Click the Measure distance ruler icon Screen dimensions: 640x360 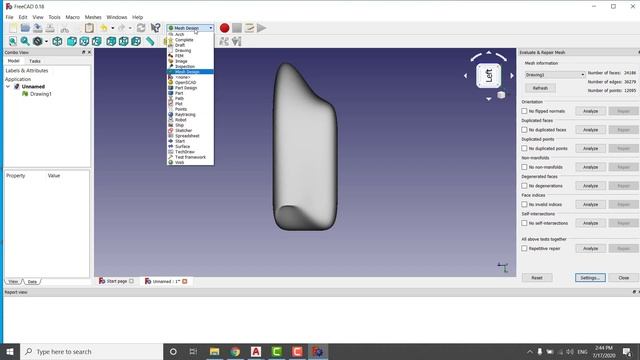tap(150, 41)
